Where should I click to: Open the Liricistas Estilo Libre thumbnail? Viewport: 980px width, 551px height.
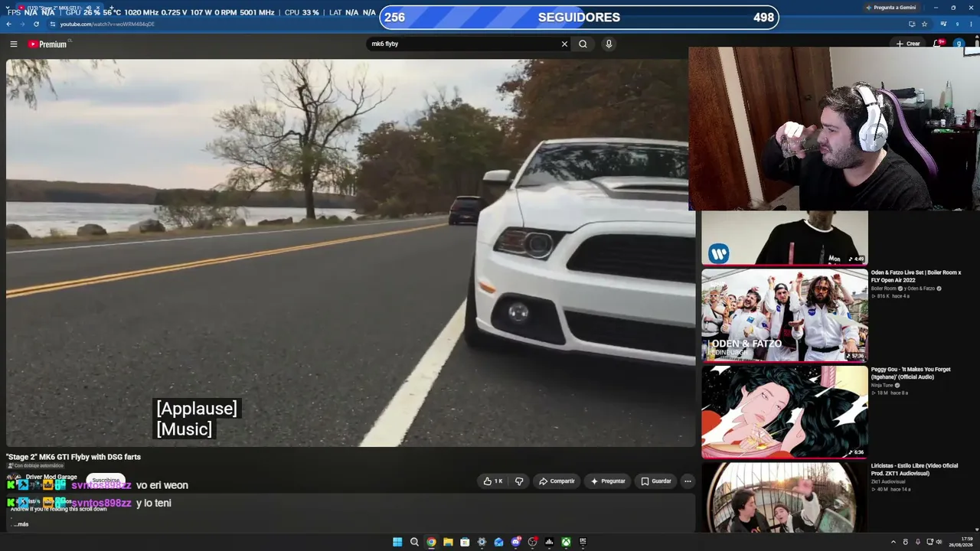[x=785, y=497]
